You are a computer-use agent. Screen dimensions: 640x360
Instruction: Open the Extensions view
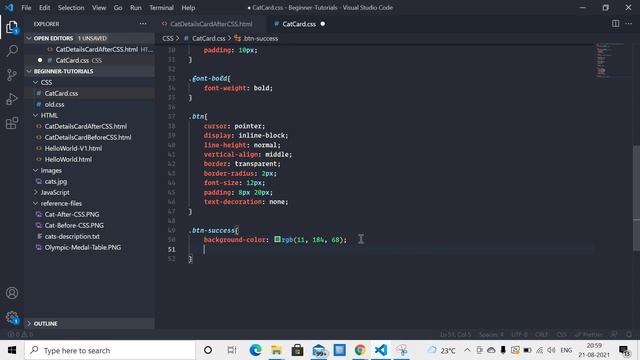[12, 123]
